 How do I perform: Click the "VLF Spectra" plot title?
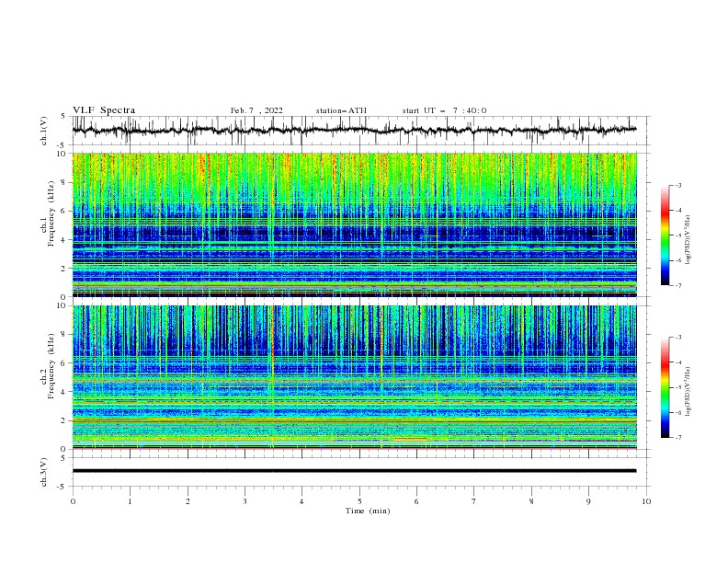(104, 110)
